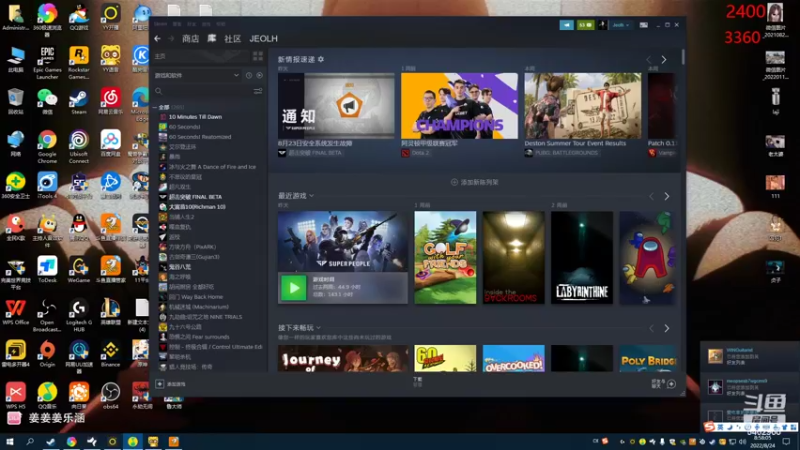Select Richman 10 in game list

197,207
